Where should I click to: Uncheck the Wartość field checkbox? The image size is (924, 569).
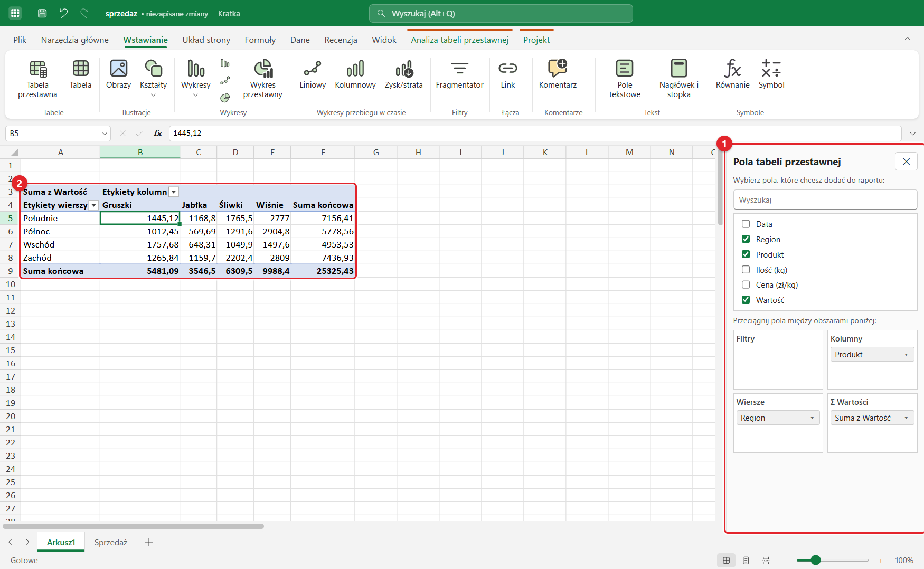(746, 300)
